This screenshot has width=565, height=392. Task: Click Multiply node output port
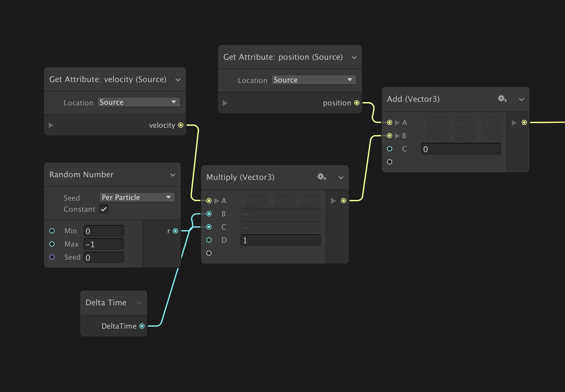pyautogui.click(x=344, y=201)
